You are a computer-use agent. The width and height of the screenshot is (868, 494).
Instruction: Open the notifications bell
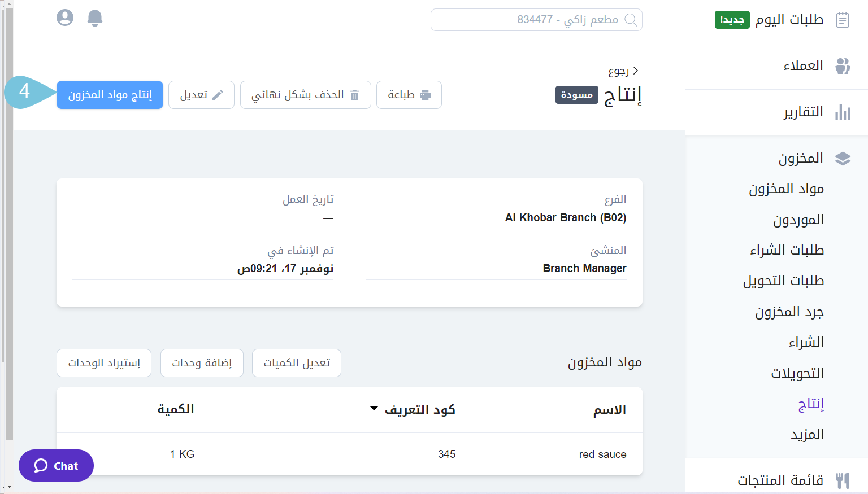point(95,19)
